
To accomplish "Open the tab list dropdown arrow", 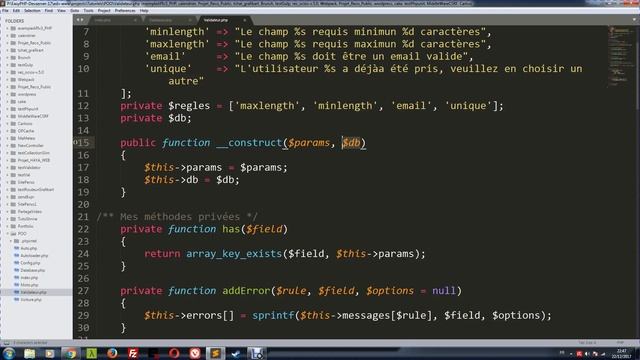I will coord(634,20).
